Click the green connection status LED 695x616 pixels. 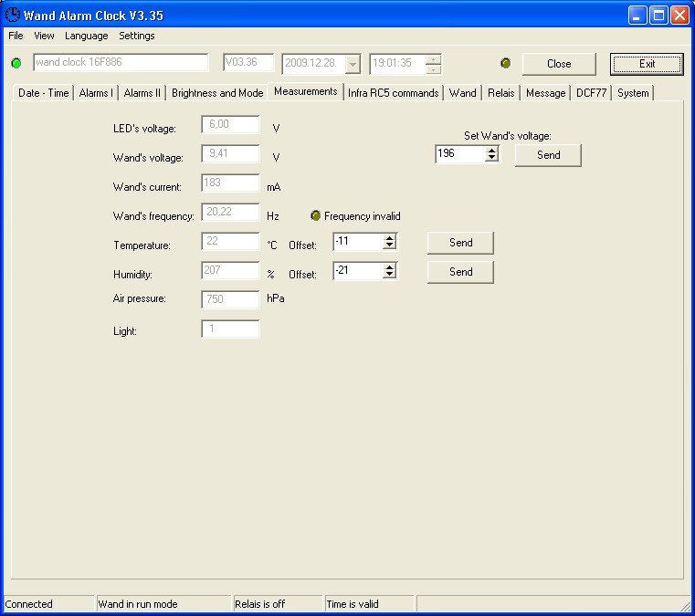pos(16,63)
